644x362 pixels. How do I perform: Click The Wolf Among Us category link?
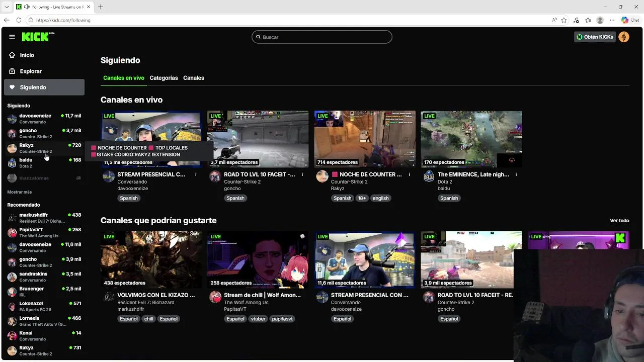(x=246, y=303)
